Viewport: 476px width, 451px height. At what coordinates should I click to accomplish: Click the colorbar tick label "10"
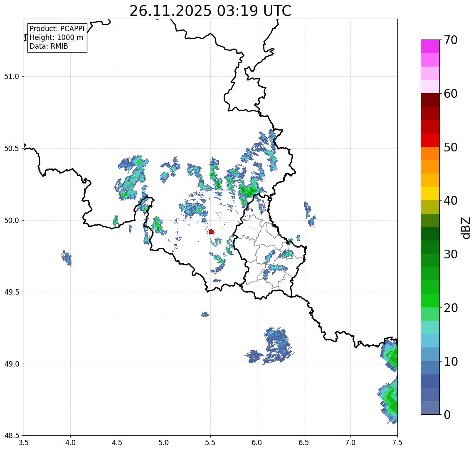pos(451,362)
